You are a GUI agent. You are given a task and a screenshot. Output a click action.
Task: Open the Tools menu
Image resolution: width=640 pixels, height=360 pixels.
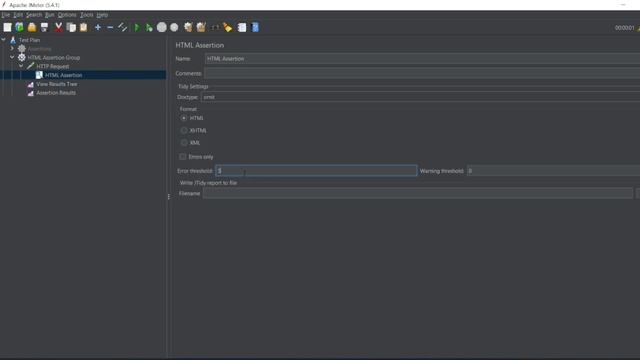(87, 15)
